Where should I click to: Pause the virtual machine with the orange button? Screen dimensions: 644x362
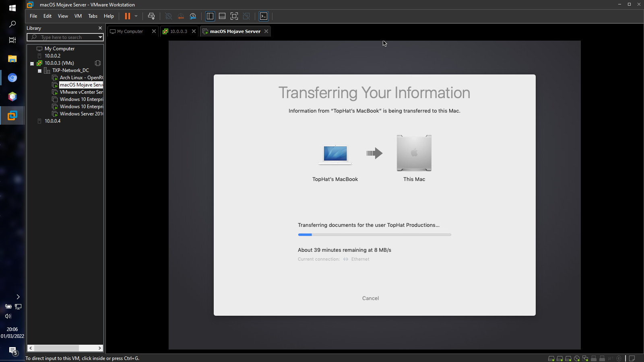tap(128, 16)
